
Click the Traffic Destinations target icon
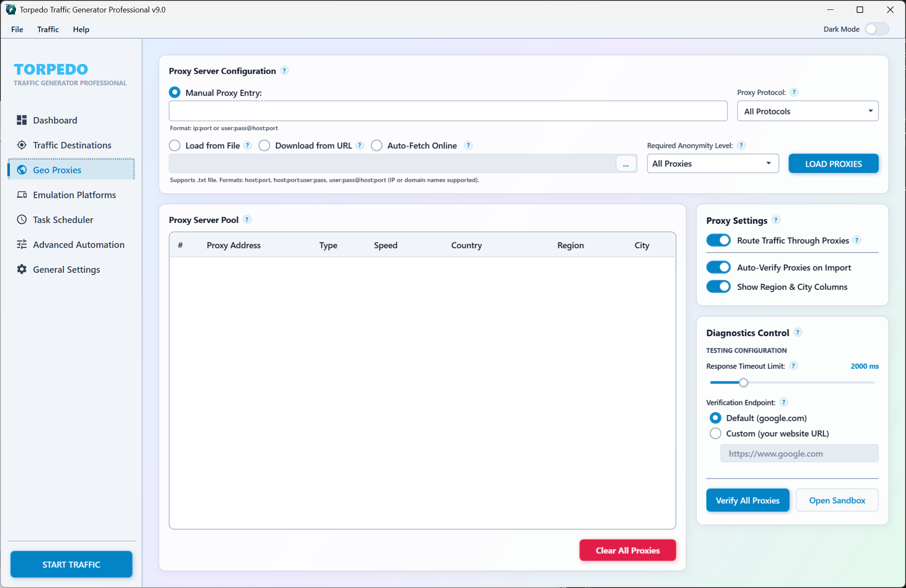click(x=21, y=145)
